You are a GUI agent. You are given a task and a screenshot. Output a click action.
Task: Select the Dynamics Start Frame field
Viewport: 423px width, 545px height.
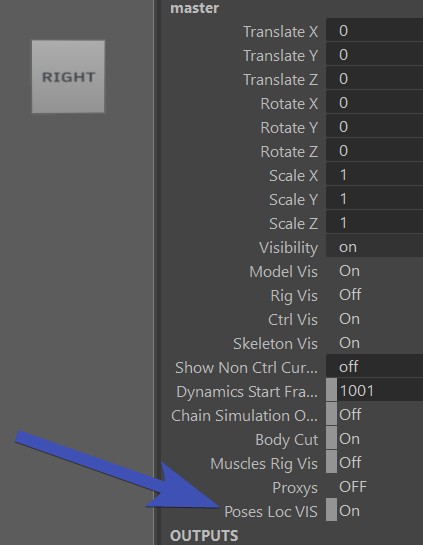(x=380, y=391)
